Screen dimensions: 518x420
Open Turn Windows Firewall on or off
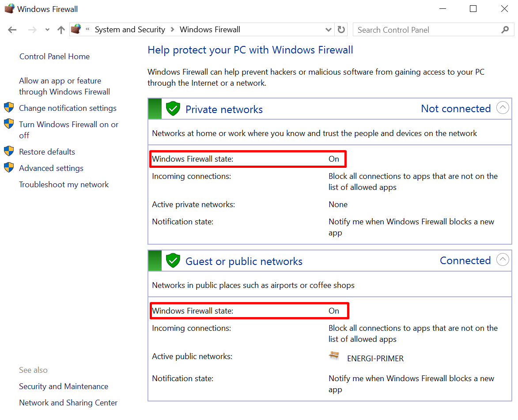[x=69, y=130]
